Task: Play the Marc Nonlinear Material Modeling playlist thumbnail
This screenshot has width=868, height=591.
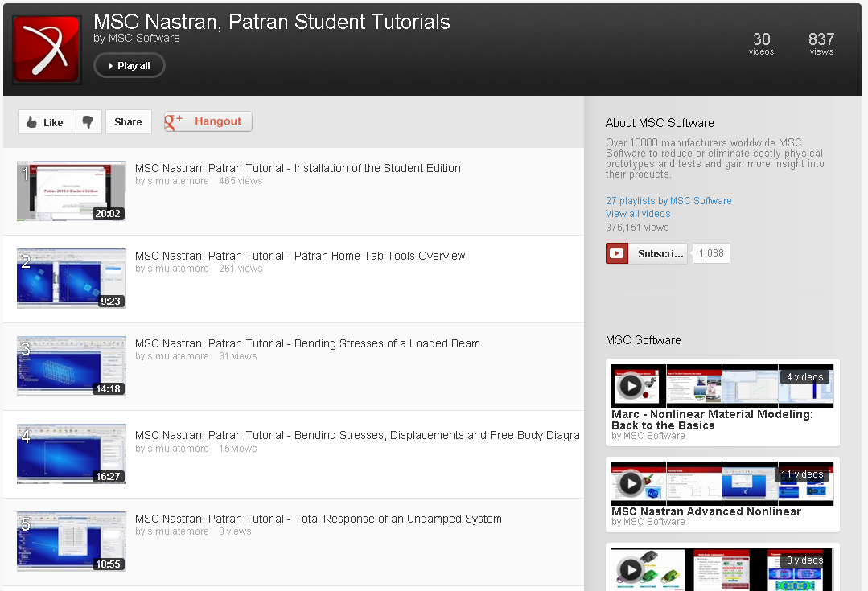Action: point(722,386)
